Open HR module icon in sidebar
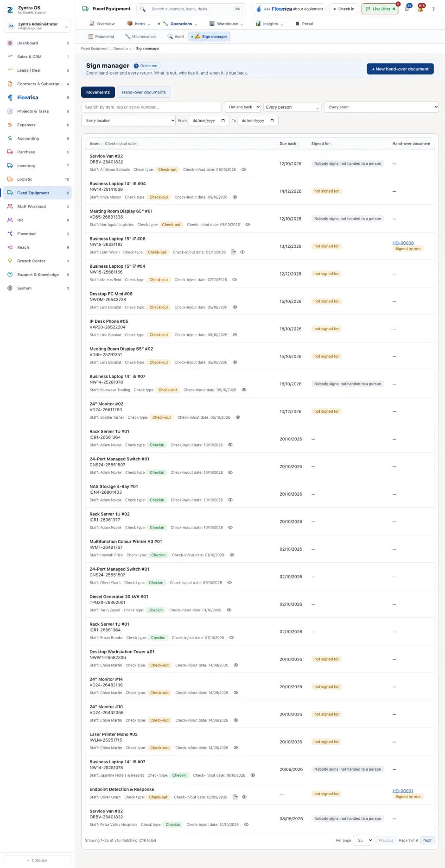 [x=10, y=220]
